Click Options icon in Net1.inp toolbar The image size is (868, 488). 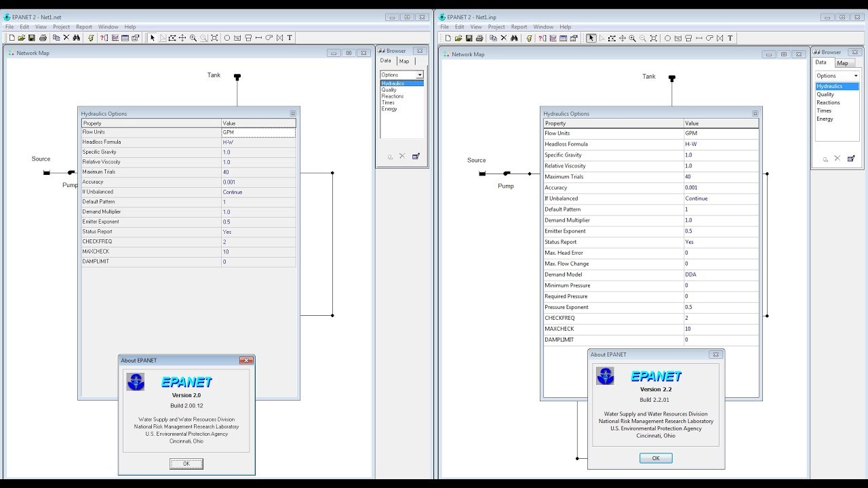point(574,38)
